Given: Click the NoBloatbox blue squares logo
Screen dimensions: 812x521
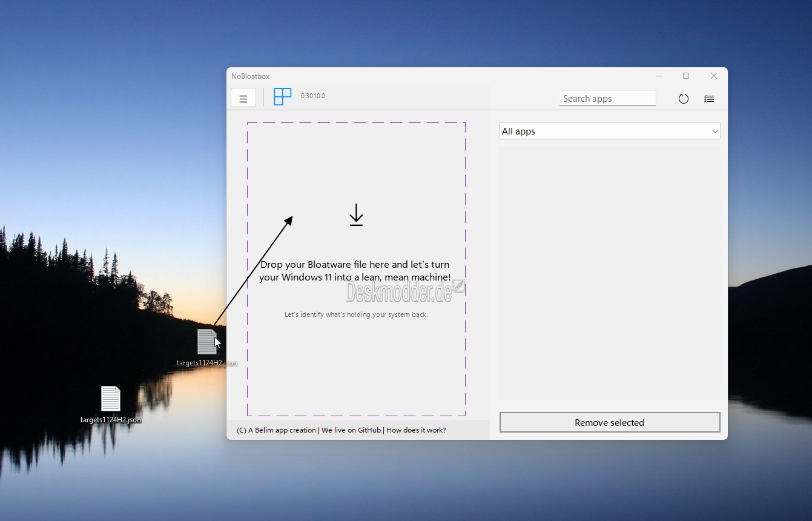Looking at the screenshot, I should [282, 97].
